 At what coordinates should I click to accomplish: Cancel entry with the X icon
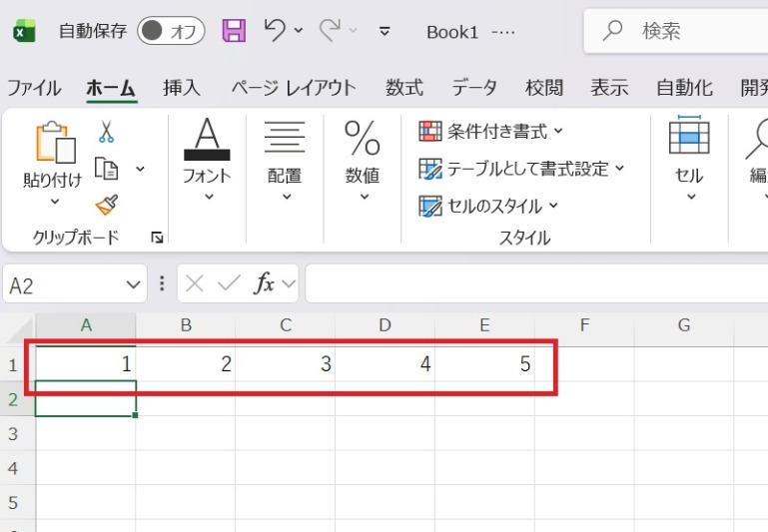(x=195, y=283)
